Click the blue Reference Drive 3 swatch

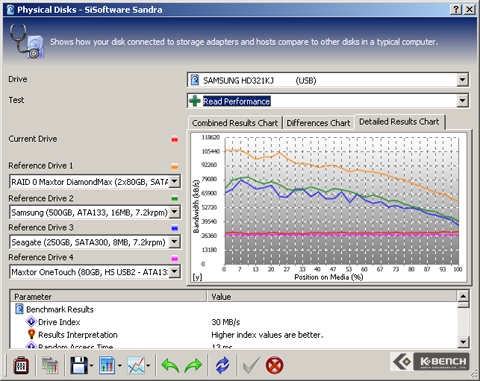coord(175,228)
